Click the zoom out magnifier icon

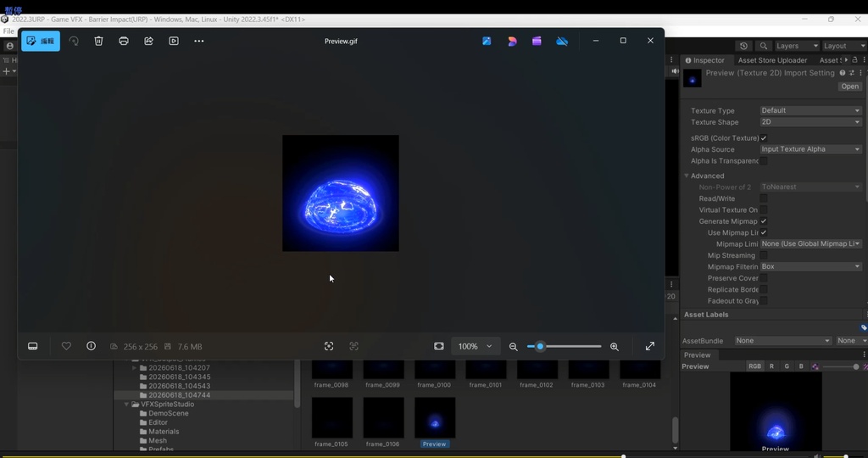click(x=513, y=347)
